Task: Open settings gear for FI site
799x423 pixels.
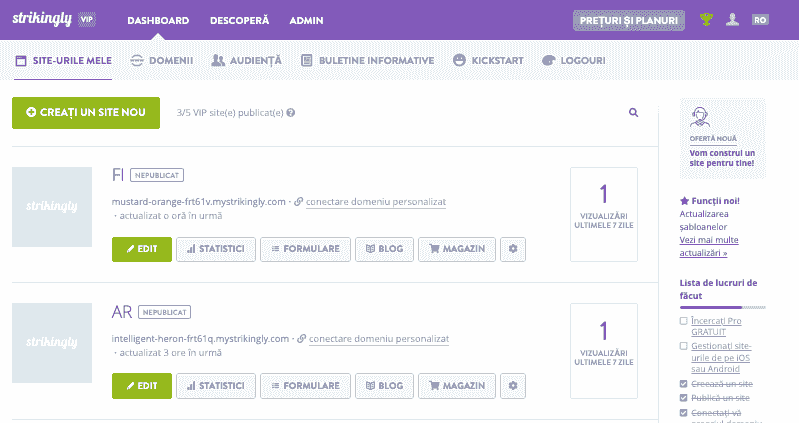Action: (x=513, y=249)
